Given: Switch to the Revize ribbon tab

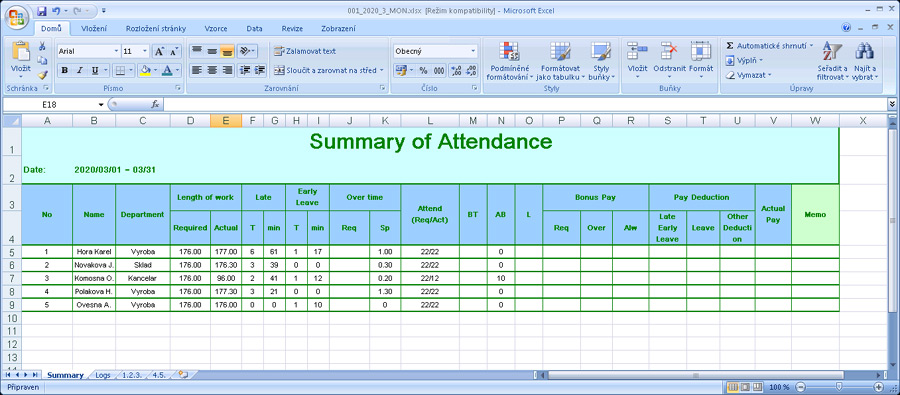Looking at the screenshot, I should (292, 28).
